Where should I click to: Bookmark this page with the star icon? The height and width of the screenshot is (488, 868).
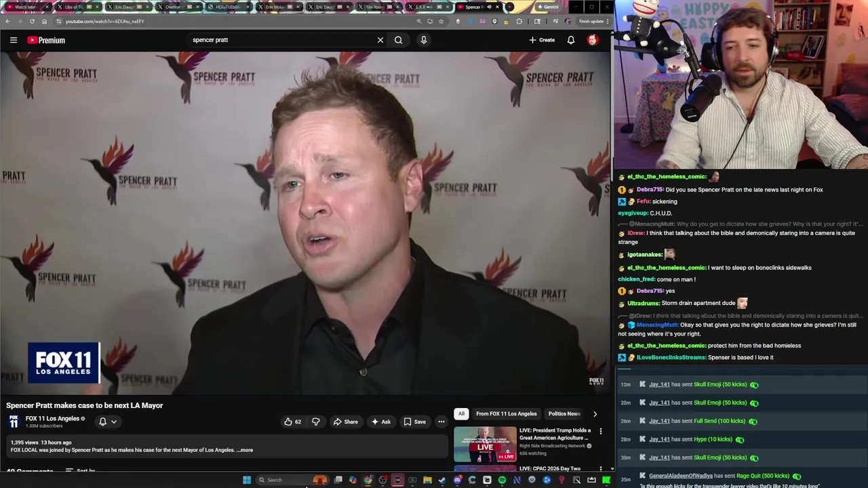point(441,21)
